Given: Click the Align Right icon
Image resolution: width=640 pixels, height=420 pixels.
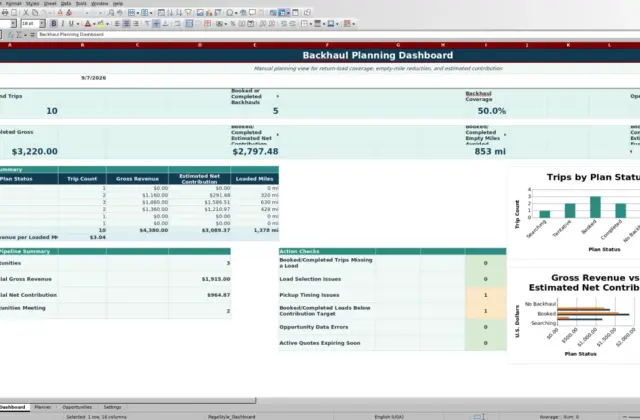Looking at the screenshot, I should [x=136, y=24].
